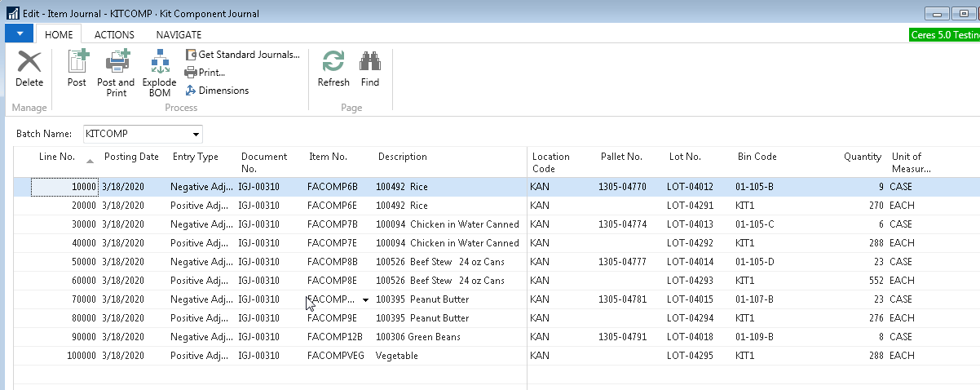Viewport: 980px width, 390px height.
Task: Open the blue application menu dropdown
Action: tap(20, 33)
